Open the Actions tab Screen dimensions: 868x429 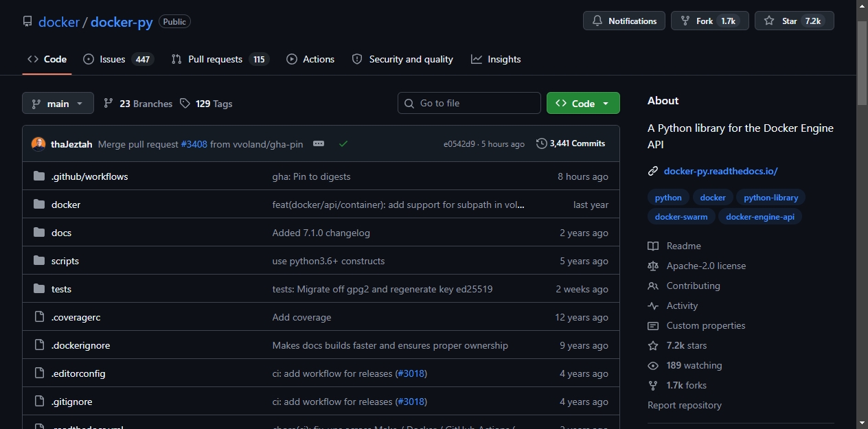[x=310, y=59]
